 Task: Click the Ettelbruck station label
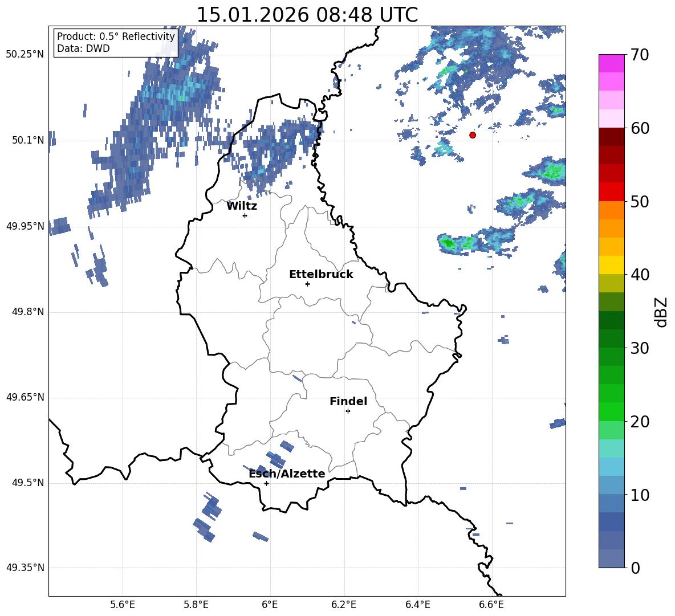(321, 275)
